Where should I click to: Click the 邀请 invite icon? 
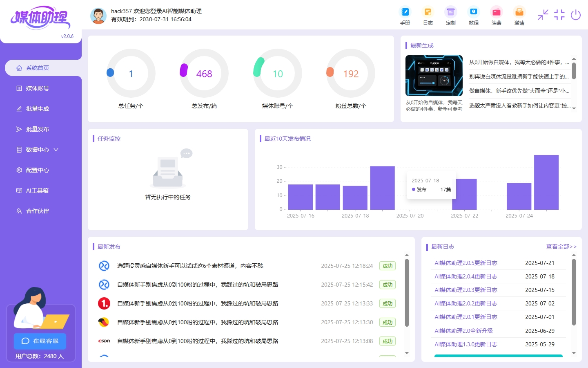tap(519, 16)
